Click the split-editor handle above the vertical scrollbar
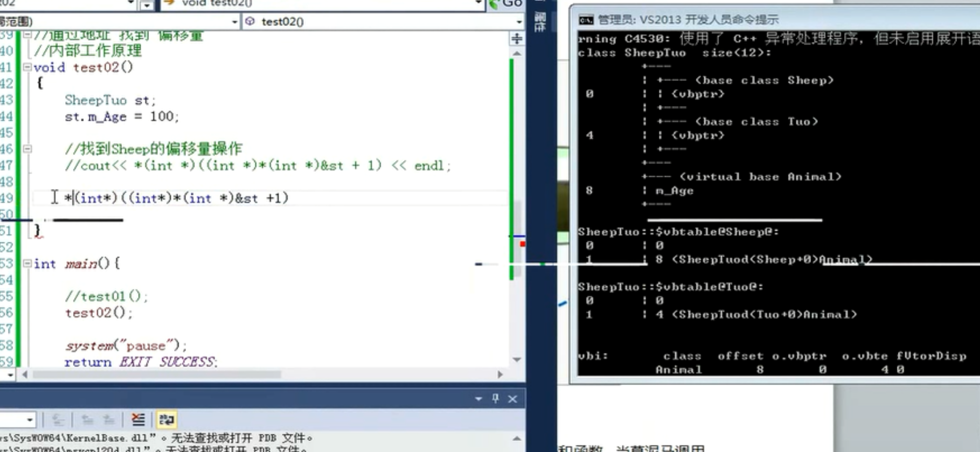 517,39
